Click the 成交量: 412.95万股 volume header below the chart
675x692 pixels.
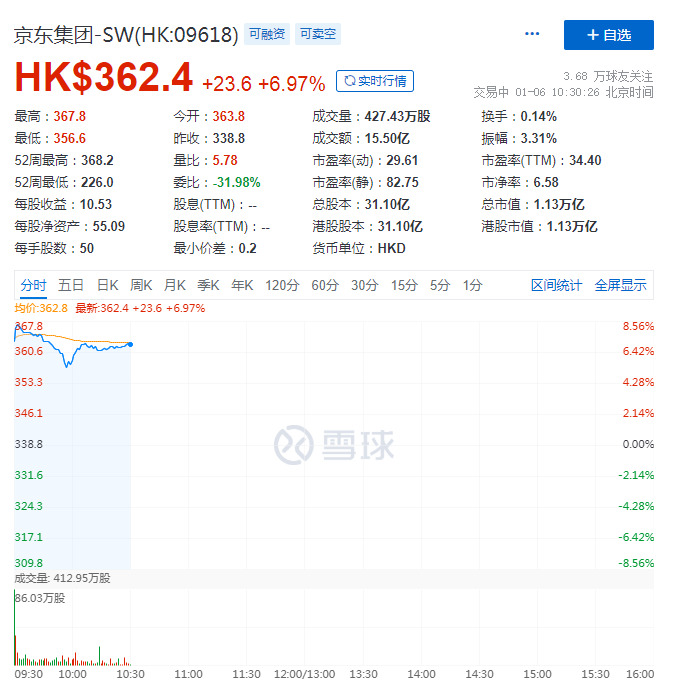point(62,578)
